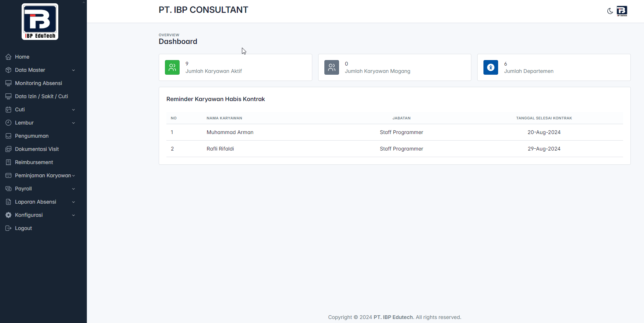Select the Logout menu label

[23, 228]
